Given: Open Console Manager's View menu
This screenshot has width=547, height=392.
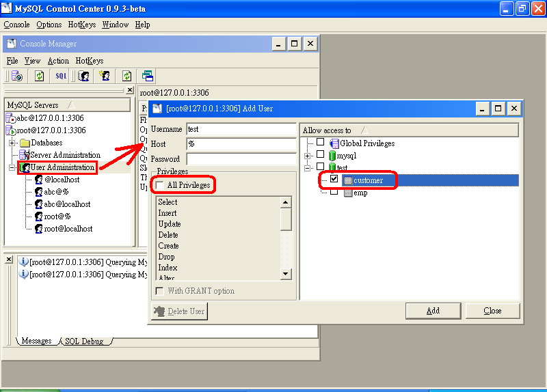Looking at the screenshot, I should [32, 61].
